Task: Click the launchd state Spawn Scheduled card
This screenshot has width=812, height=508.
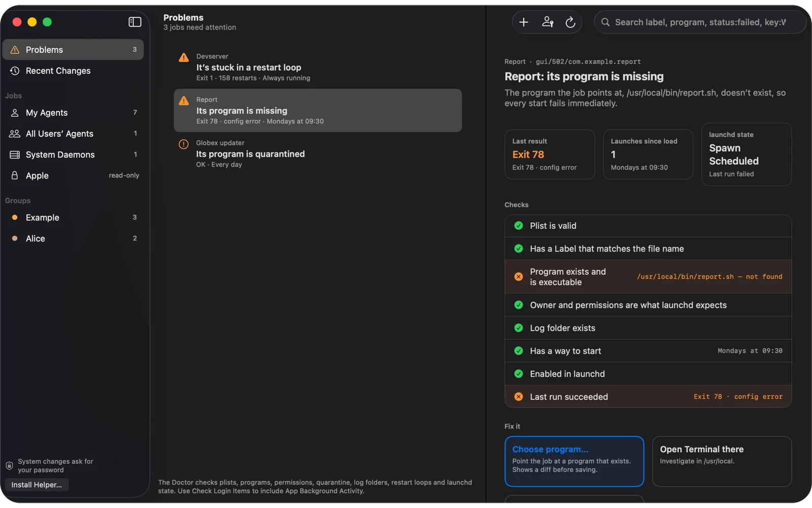Action: (x=747, y=154)
